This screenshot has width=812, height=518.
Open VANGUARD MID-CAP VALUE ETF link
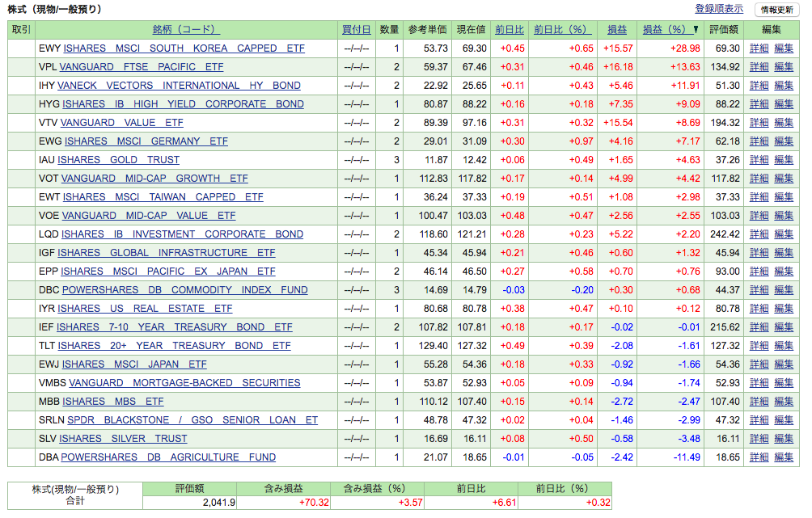[148, 216]
